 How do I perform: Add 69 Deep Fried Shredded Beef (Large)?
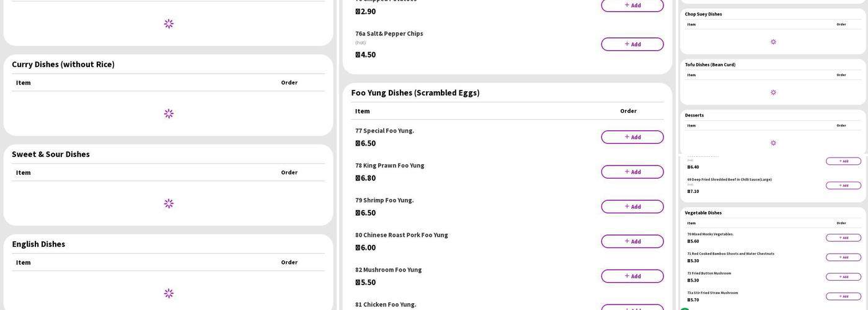843,185
